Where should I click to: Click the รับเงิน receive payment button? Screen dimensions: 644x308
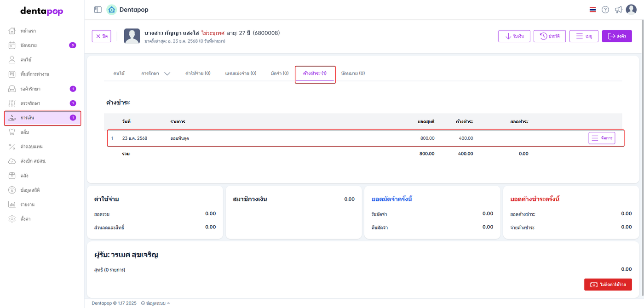pyautogui.click(x=514, y=36)
